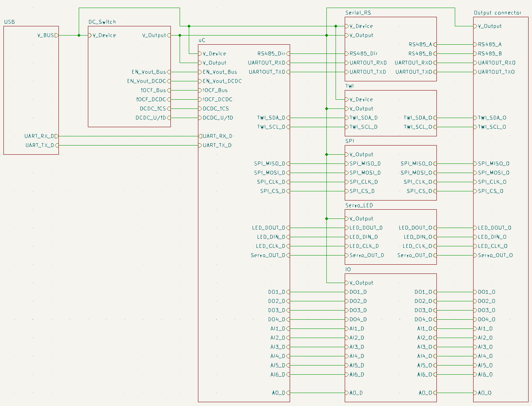532x406 pixels.
Task: Select V_Output pin in Servo_LED sheet
Action: pyautogui.click(x=359, y=218)
